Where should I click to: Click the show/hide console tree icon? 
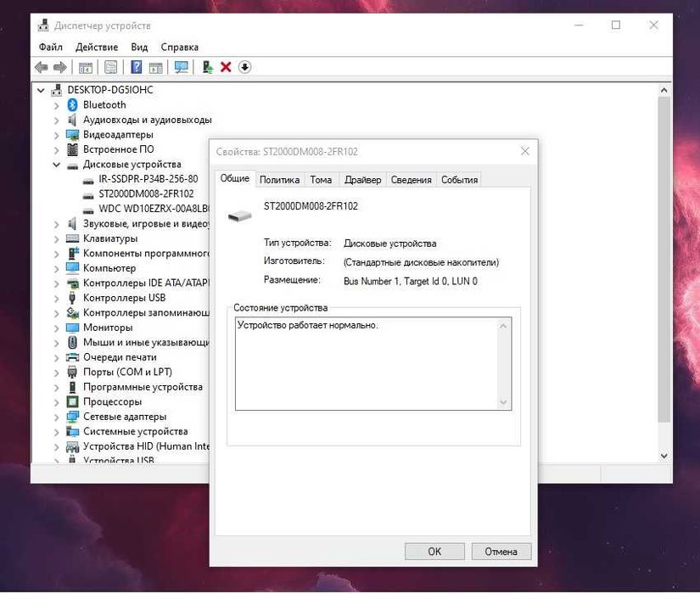point(85,67)
